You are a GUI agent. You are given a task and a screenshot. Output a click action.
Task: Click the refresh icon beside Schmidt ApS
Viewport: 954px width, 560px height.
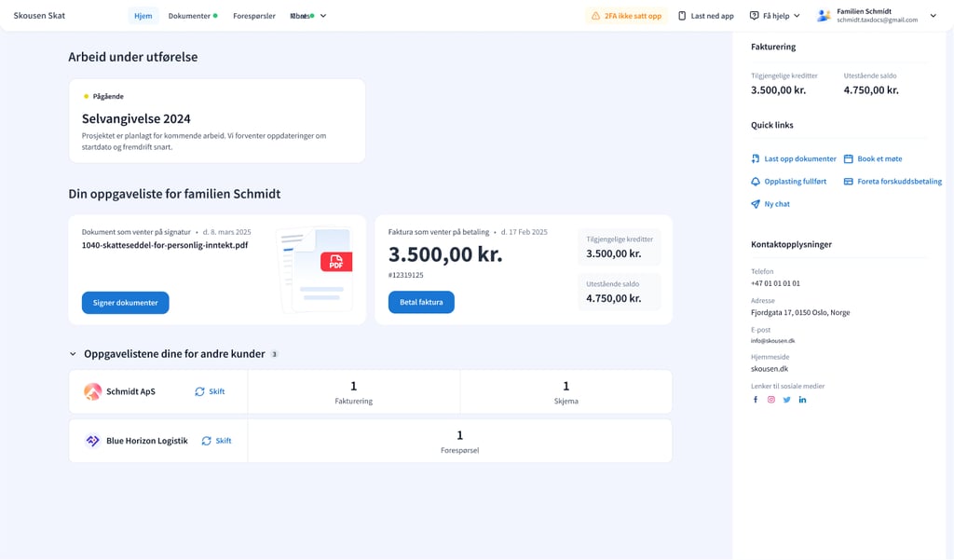tap(199, 391)
